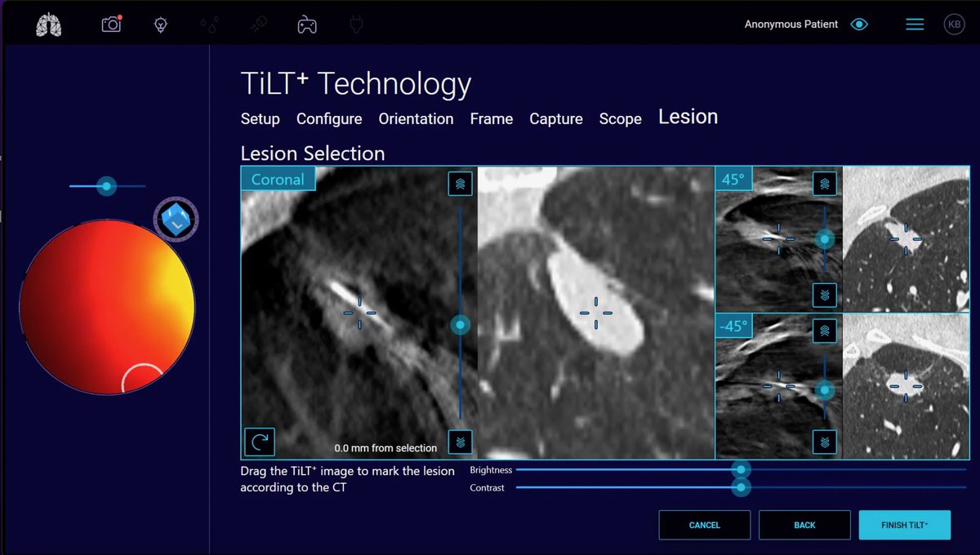Click the Coronal vertical slice slider handle
The width and height of the screenshot is (980, 555).
tap(461, 325)
